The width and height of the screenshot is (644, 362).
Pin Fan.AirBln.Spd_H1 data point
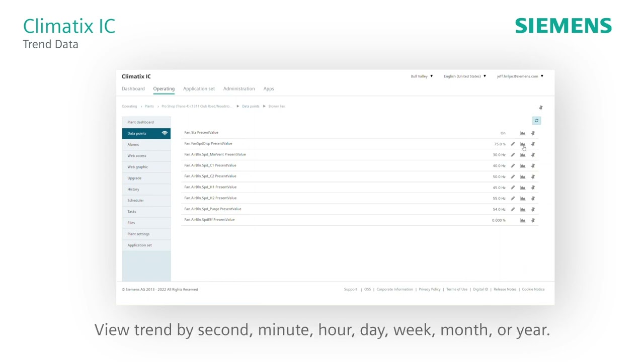(533, 188)
